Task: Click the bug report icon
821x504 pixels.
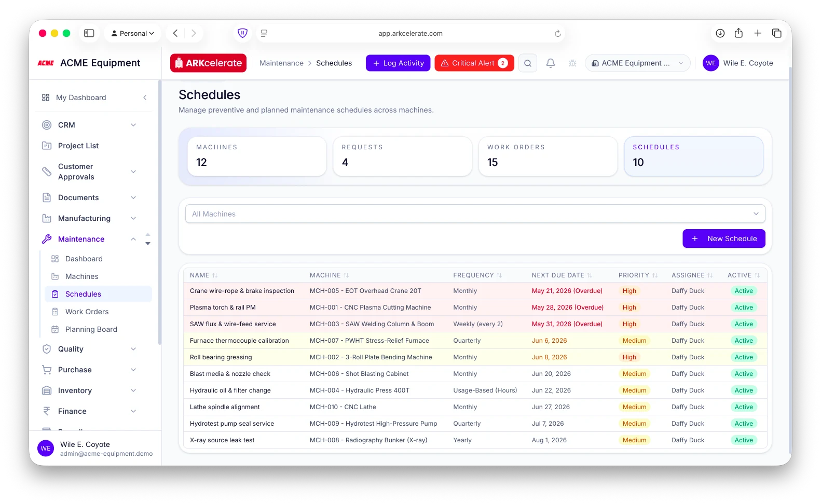Action: [x=572, y=63]
